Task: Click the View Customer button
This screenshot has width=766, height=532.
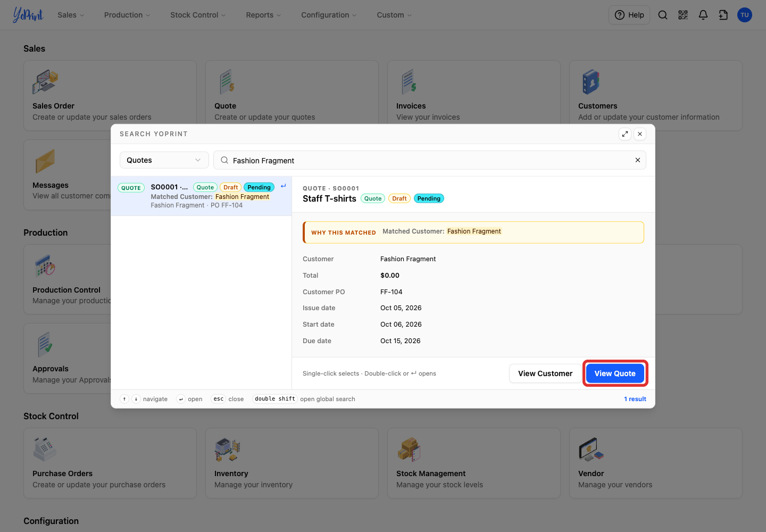Action: click(545, 373)
